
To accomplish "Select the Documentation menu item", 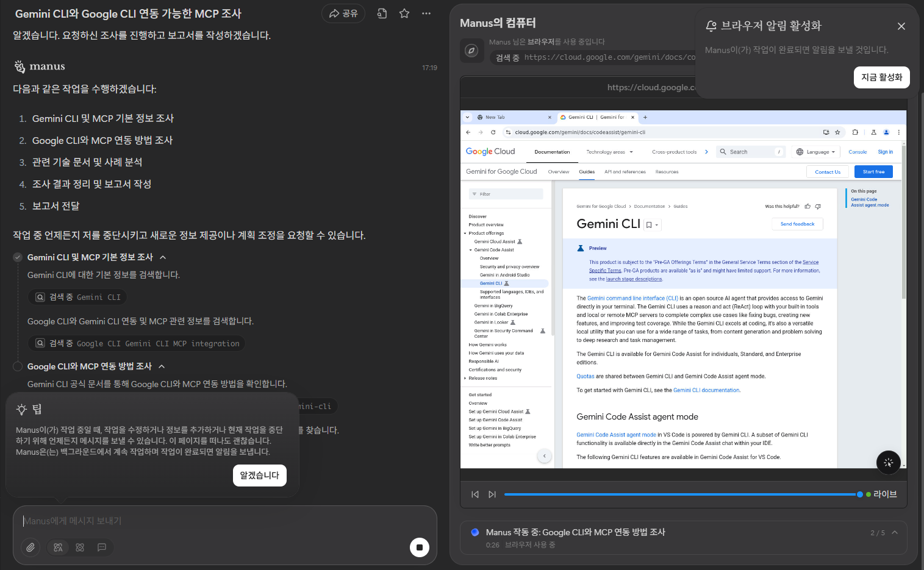I will (552, 152).
